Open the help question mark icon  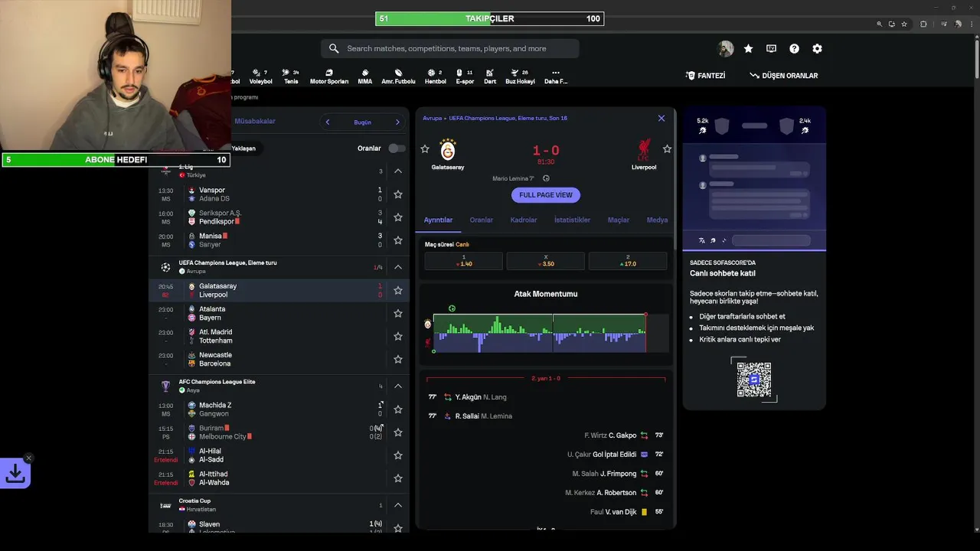[x=794, y=48]
